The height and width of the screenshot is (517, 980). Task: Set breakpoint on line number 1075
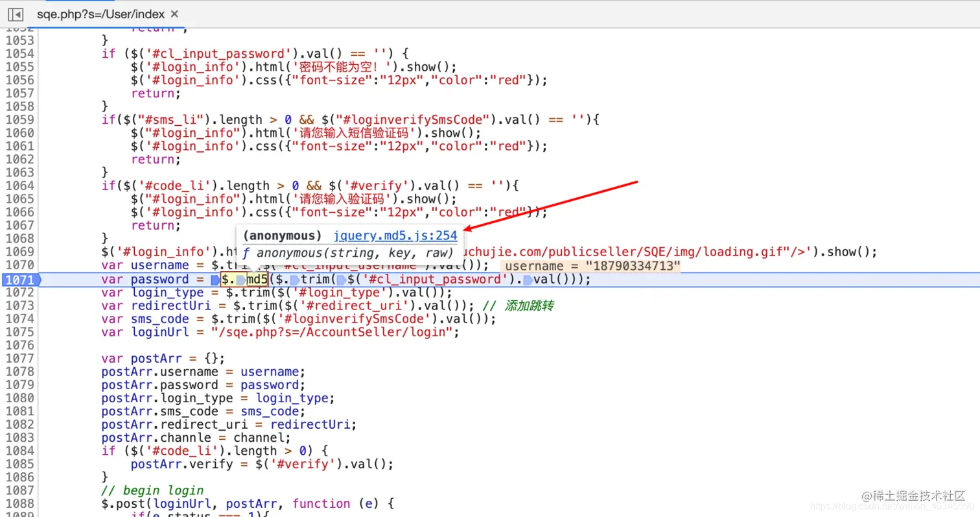[x=19, y=332]
